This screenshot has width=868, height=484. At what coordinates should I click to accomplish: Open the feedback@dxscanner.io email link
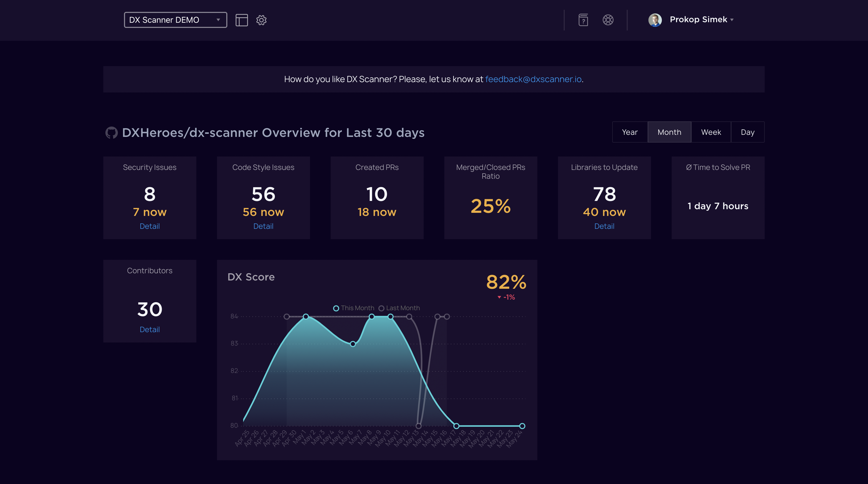coord(533,79)
